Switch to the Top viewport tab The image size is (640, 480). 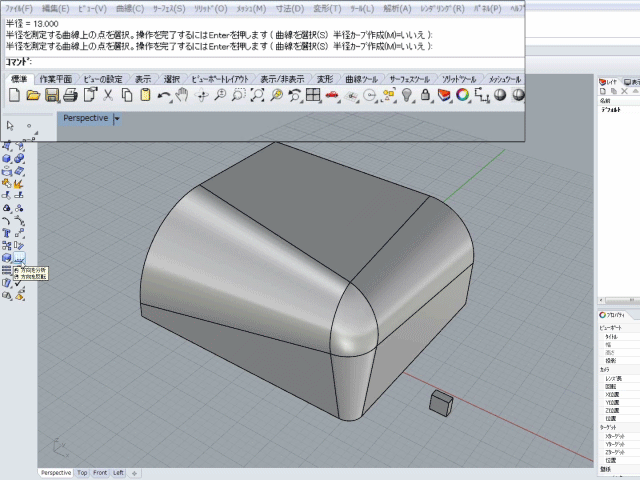(82, 473)
